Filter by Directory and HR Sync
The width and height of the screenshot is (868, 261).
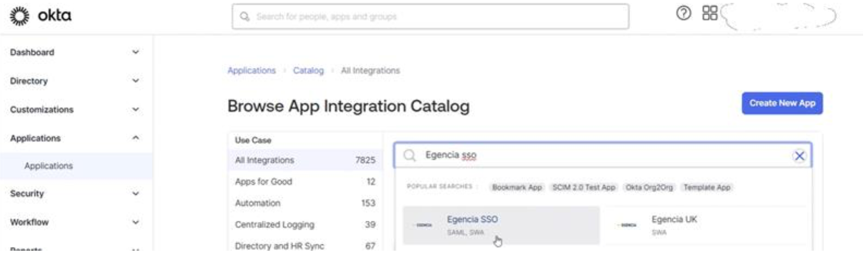(x=305, y=246)
